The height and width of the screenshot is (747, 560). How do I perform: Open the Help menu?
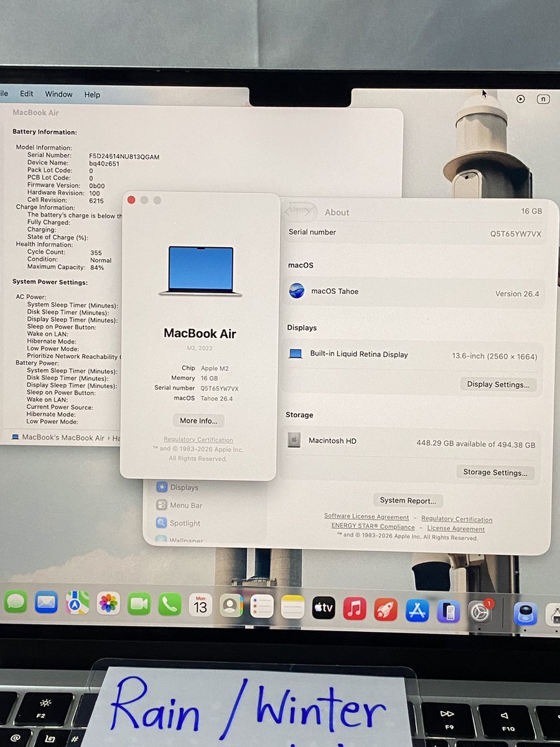point(92,95)
